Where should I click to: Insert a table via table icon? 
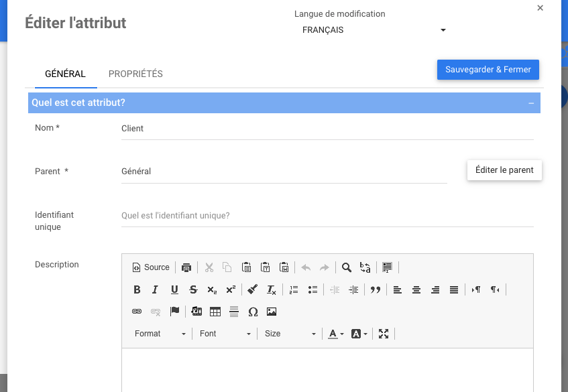click(215, 312)
